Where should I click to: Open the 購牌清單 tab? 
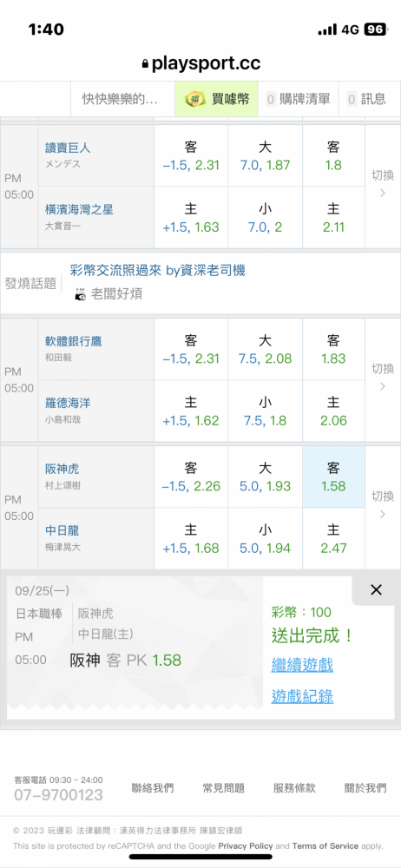pos(298,99)
